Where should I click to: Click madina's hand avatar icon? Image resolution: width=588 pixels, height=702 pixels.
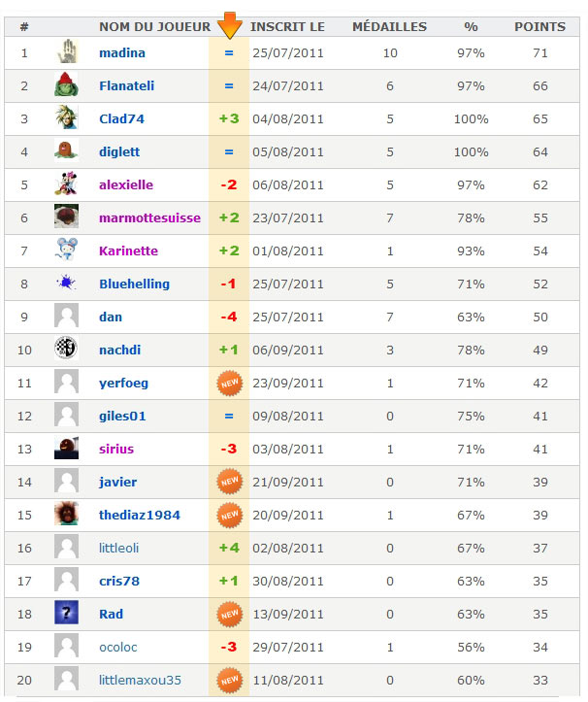point(67,51)
